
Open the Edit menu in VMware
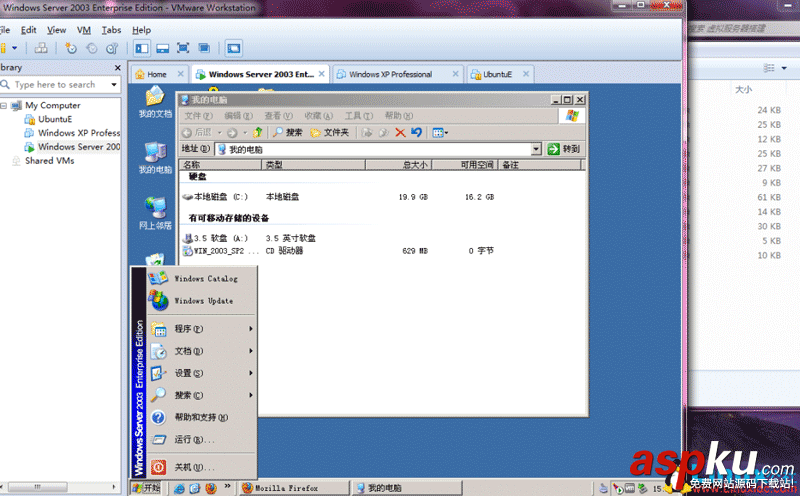[29, 30]
